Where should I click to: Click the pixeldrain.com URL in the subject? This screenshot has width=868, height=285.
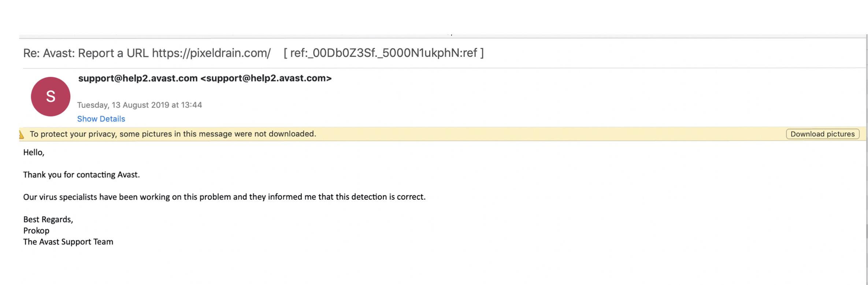(211, 53)
